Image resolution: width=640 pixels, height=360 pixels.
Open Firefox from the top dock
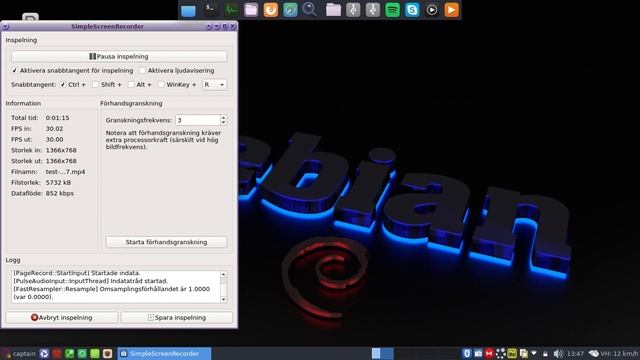point(271,9)
